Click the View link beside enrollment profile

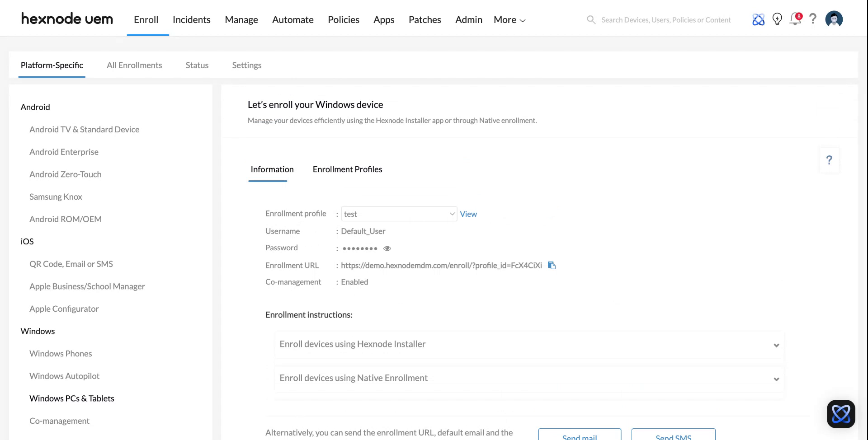point(468,214)
